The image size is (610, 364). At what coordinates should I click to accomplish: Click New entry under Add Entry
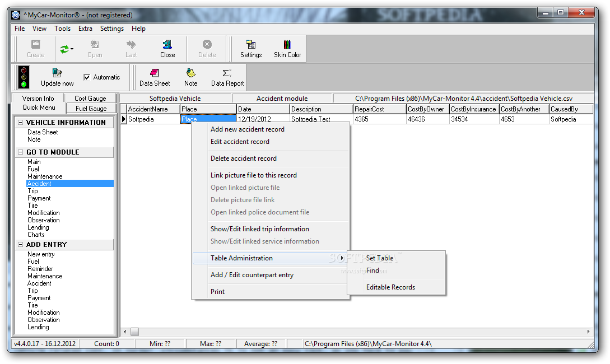click(x=41, y=254)
